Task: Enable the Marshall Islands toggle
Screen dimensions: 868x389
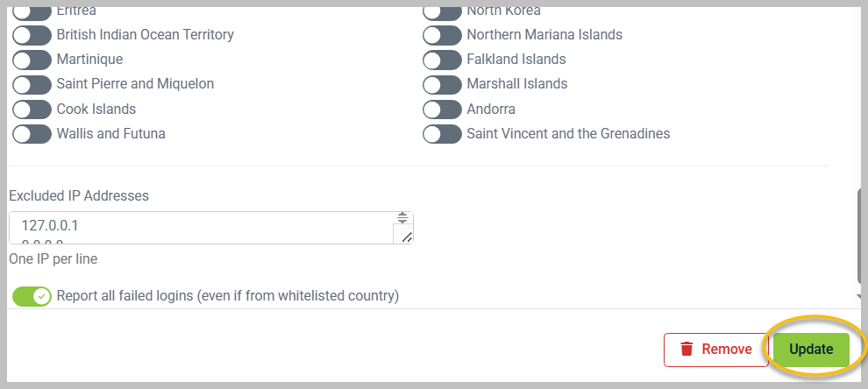Action: (x=442, y=84)
